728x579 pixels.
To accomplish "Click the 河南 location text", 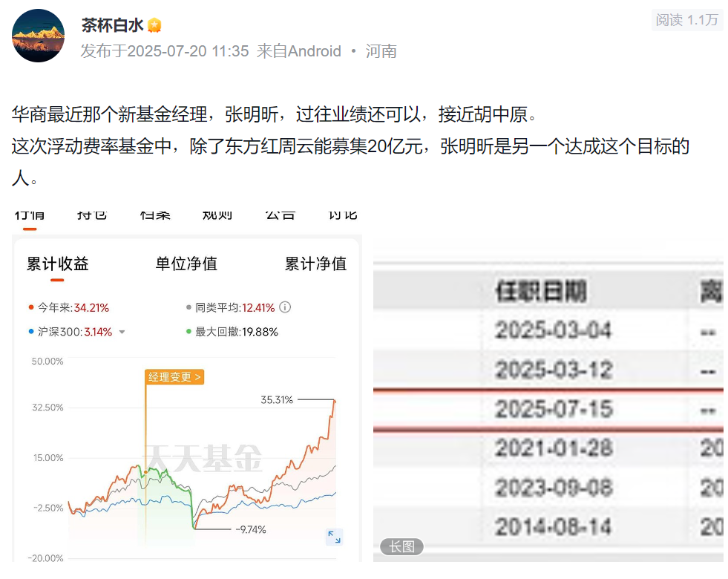I will pos(381,51).
